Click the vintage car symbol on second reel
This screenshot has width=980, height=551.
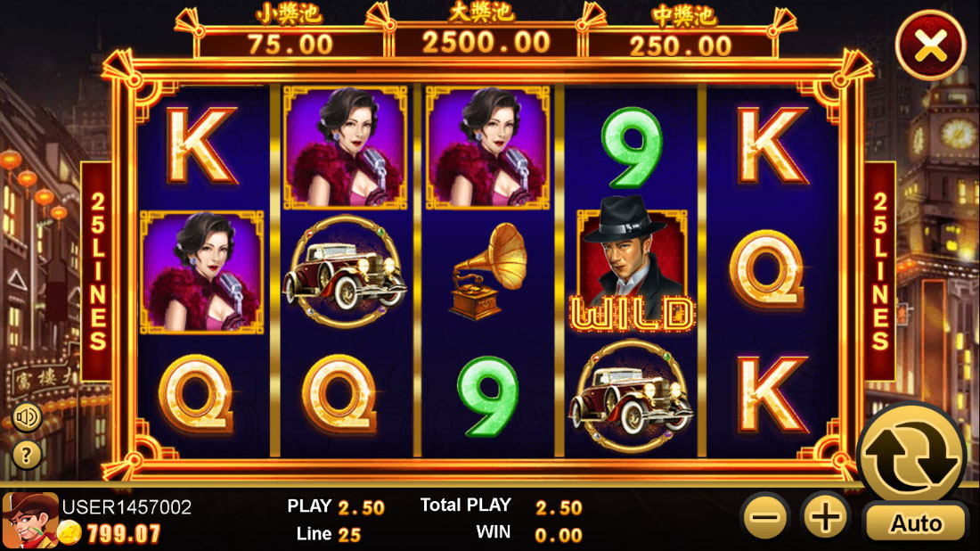(x=345, y=271)
